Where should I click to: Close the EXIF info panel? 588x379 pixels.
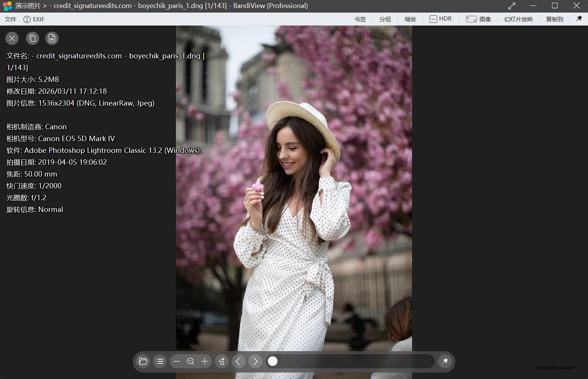click(x=12, y=38)
